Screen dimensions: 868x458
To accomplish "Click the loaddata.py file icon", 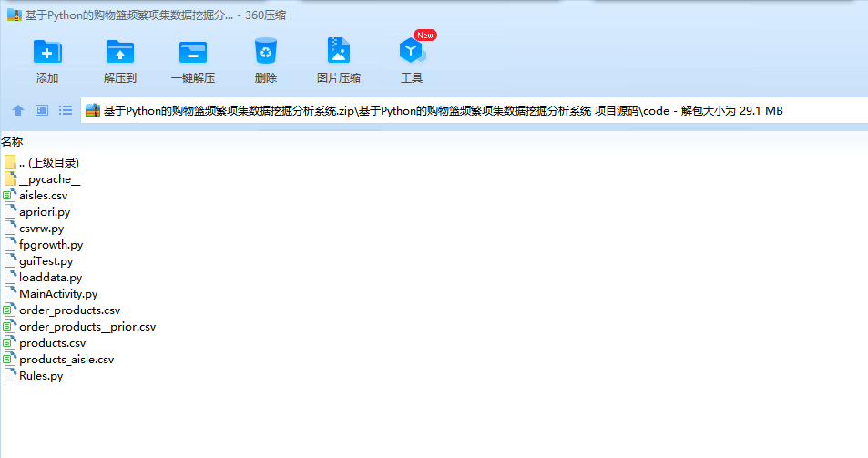I will (x=10, y=277).
